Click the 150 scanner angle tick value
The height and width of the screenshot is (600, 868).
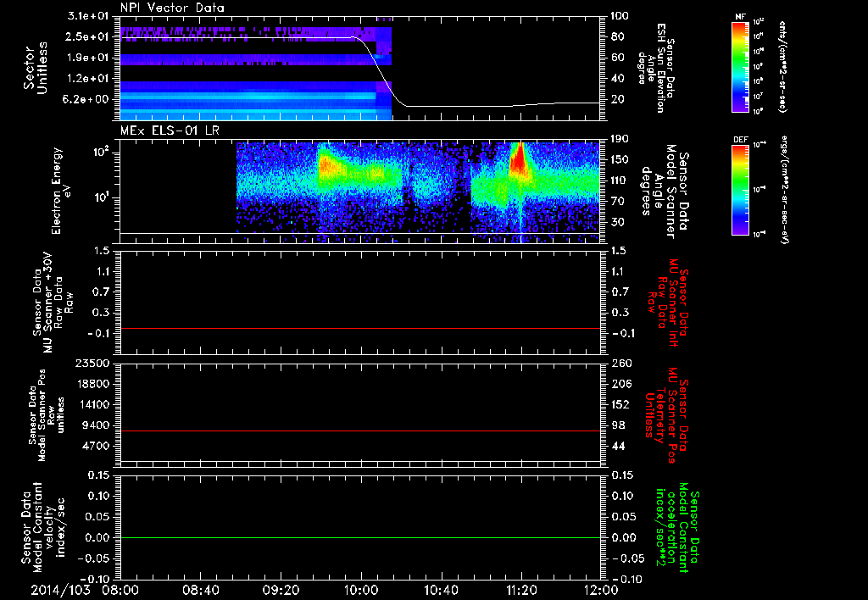(x=620, y=159)
